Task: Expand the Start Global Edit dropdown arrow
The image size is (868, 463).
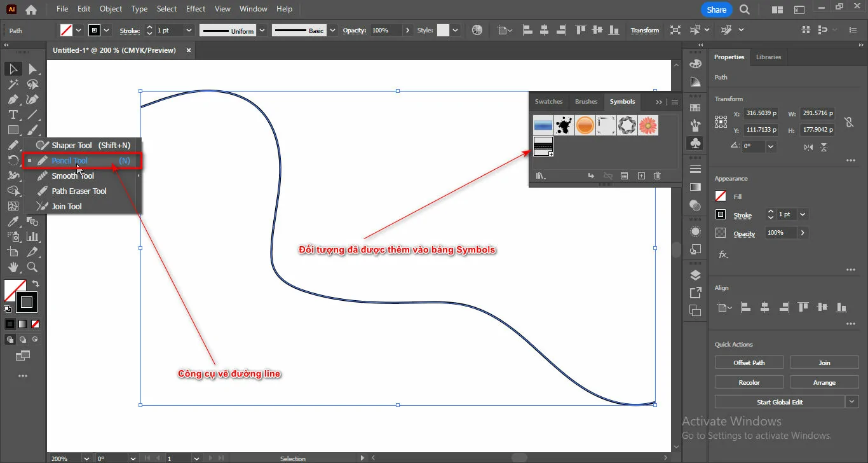Action: pos(851,402)
